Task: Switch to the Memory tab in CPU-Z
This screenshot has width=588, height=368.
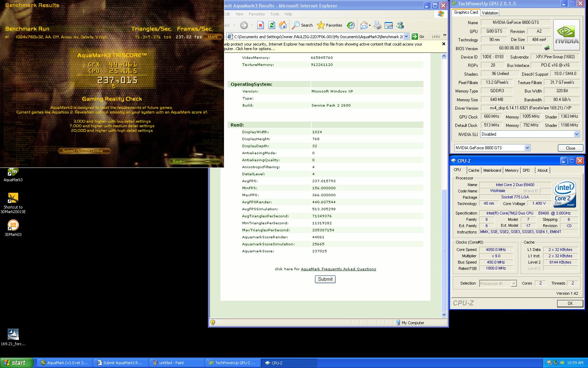Action: [511, 170]
